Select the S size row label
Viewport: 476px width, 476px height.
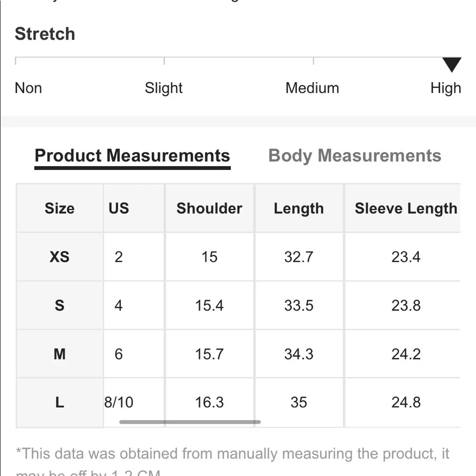point(59,306)
